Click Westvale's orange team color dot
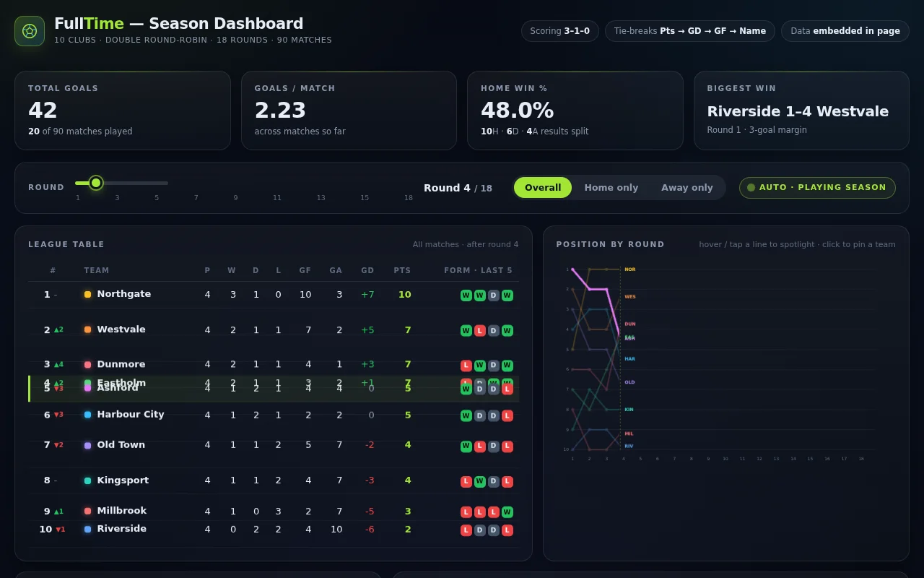Screen dimensions: 924x578 click(87, 329)
